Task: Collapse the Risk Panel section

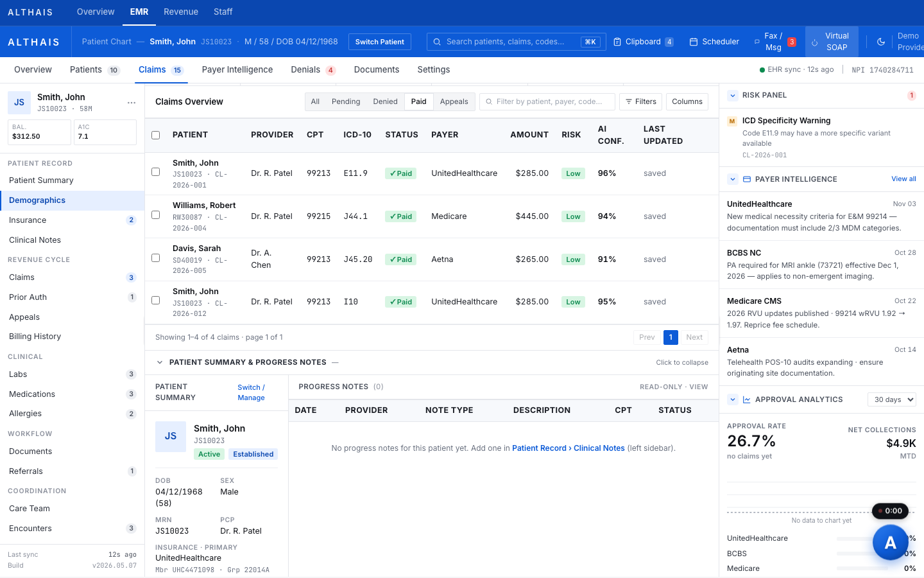Action: (x=733, y=95)
